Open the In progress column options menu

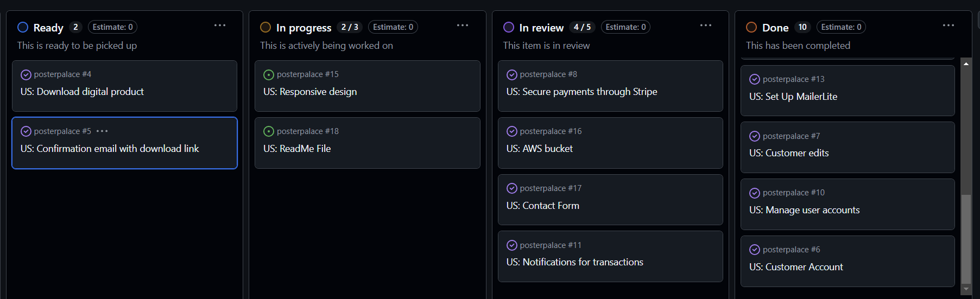463,26
